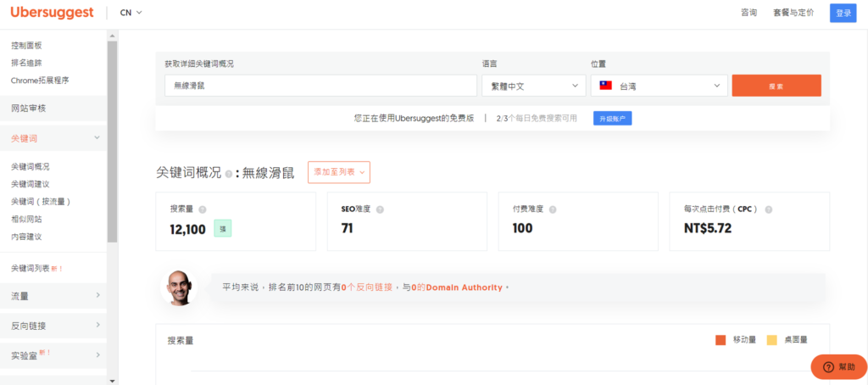Click the help question mark icon

tap(828, 366)
